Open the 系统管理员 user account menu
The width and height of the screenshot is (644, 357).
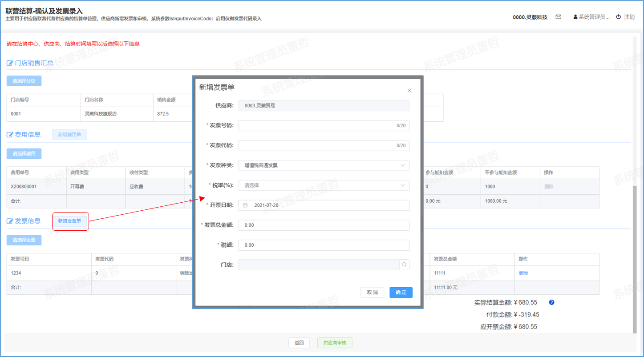591,17
